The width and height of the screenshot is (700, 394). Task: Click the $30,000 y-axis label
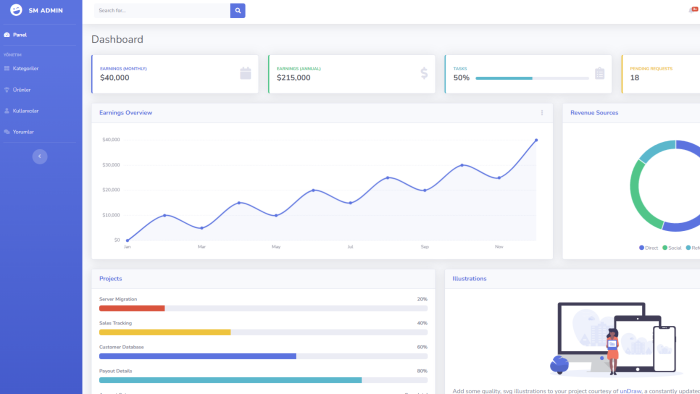coord(111,165)
